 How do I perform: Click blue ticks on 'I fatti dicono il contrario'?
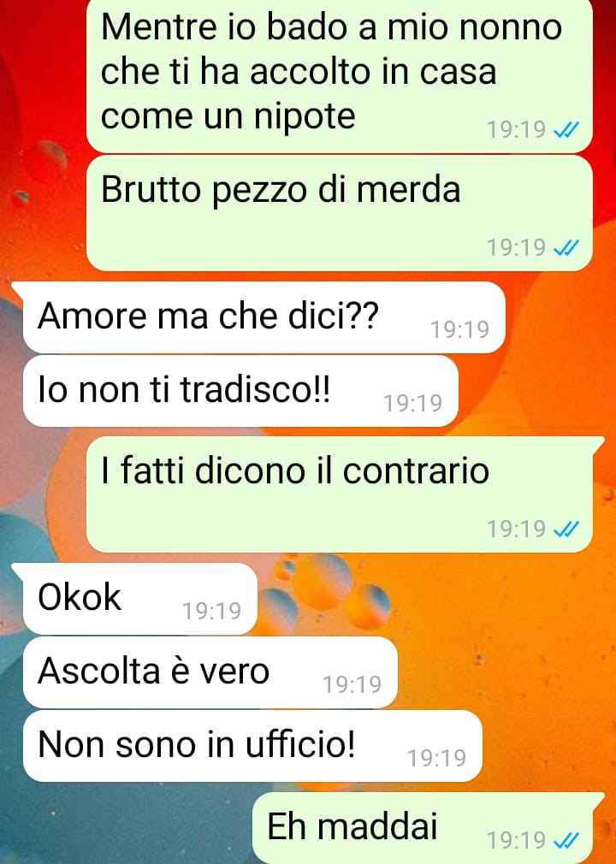tap(566, 530)
